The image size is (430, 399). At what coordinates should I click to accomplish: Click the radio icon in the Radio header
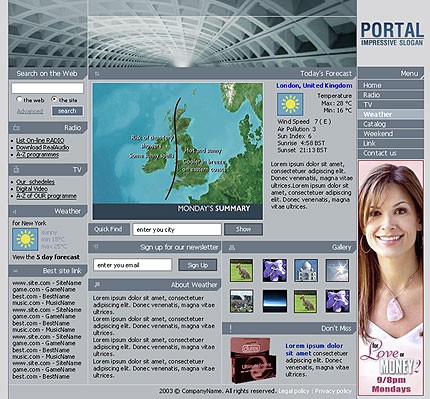click(x=16, y=128)
